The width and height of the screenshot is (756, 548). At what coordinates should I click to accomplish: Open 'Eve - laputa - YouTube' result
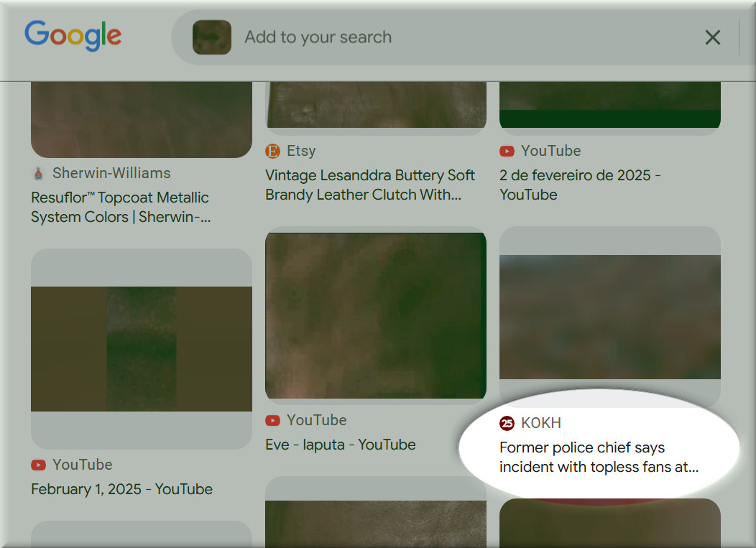341,445
